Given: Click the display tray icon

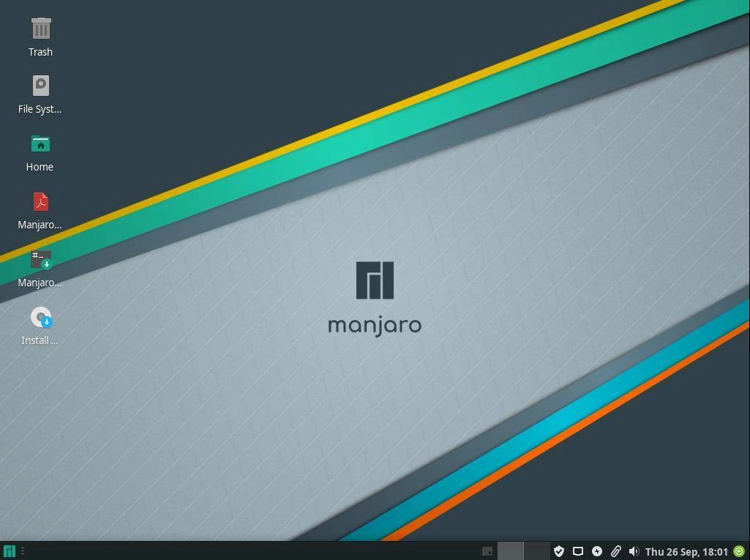Looking at the screenshot, I should (x=578, y=551).
